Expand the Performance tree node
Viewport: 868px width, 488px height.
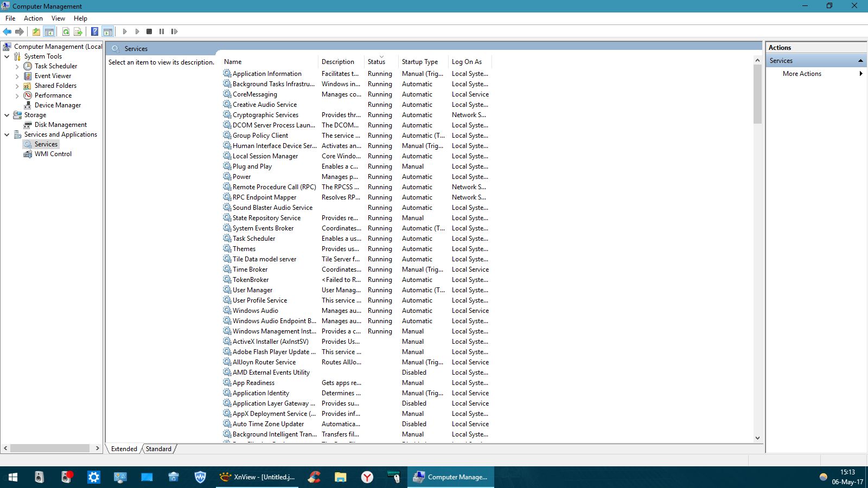point(17,95)
